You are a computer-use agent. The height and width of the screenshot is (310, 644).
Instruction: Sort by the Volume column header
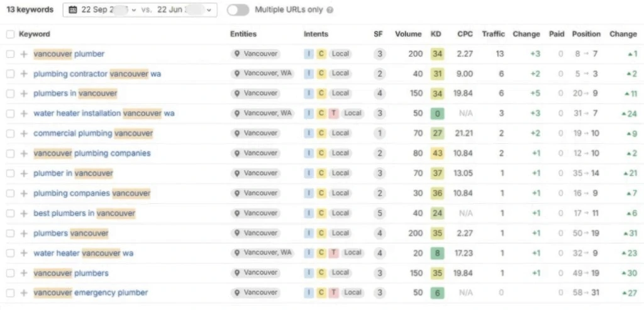point(408,34)
